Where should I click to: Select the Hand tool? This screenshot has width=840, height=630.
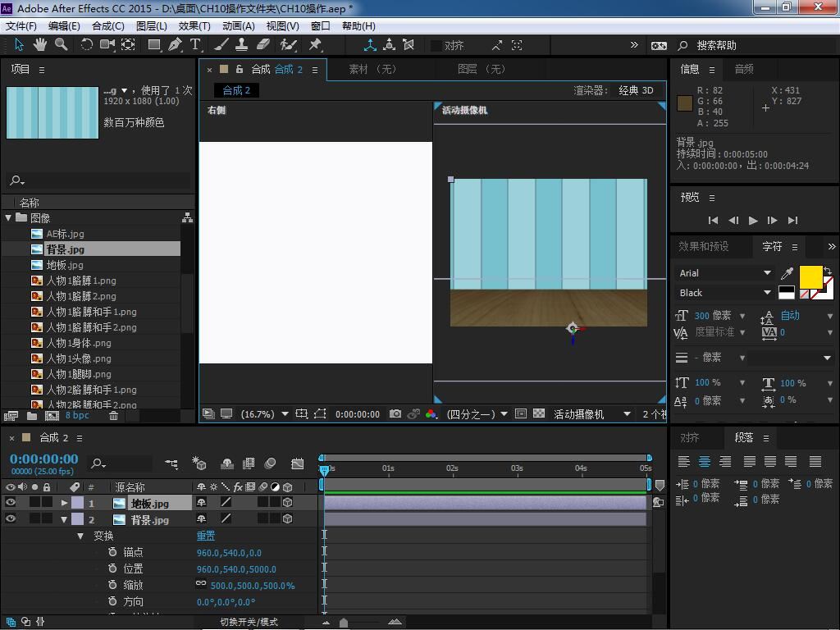[x=41, y=45]
